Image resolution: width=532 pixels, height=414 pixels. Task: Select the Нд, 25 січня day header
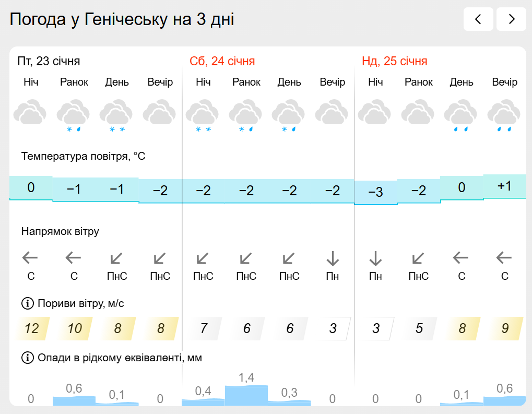pyautogui.click(x=394, y=62)
